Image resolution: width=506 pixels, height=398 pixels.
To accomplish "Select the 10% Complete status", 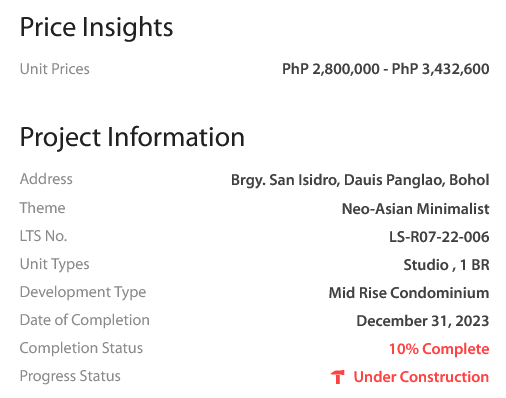I will pos(439,349).
